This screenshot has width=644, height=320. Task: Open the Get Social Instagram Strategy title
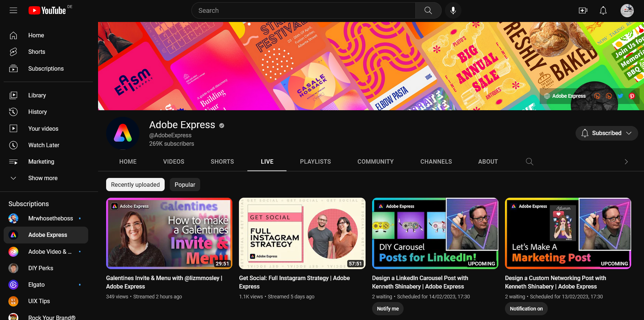[x=295, y=282]
